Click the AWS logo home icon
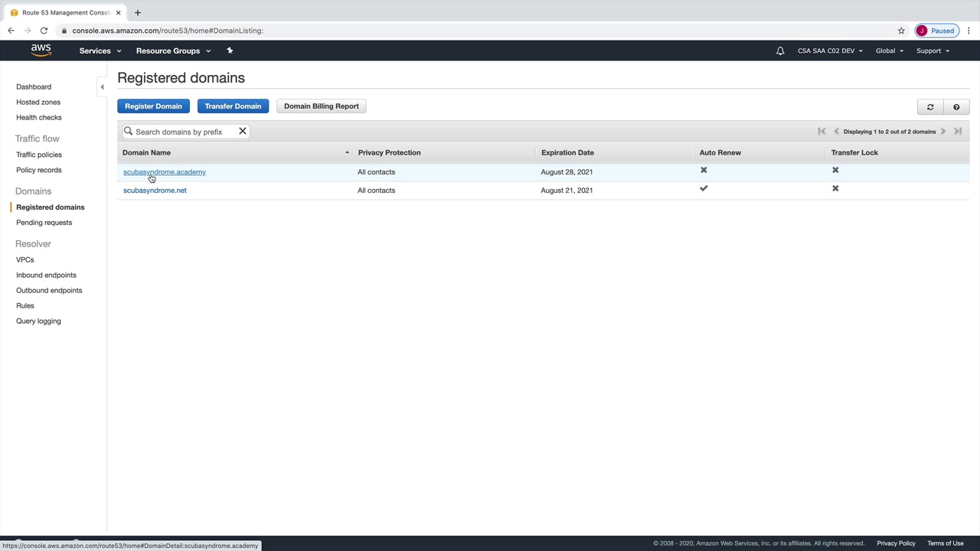 pos(41,51)
